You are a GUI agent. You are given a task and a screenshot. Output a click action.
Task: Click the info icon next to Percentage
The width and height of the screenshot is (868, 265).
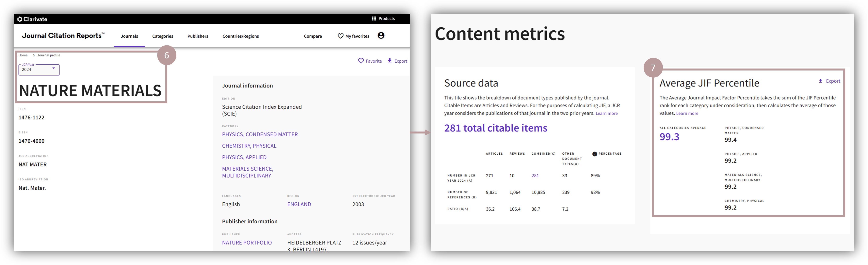point(595,154)
